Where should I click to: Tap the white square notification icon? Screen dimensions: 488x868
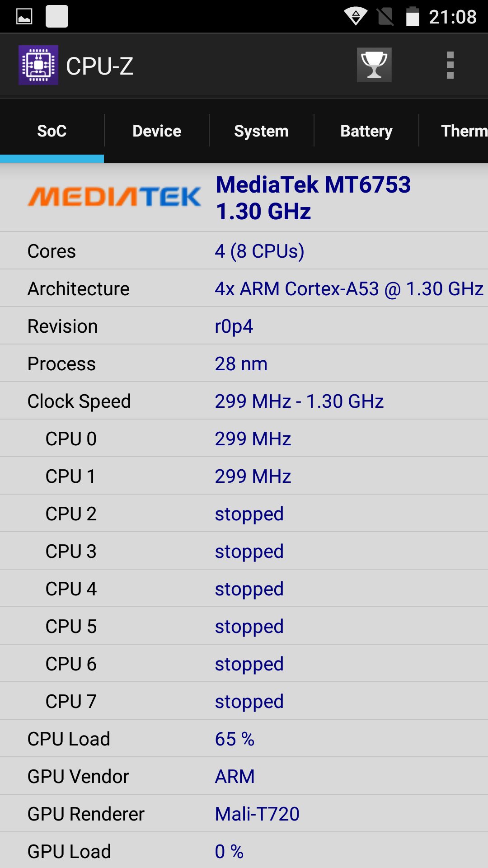coord(57,17)
